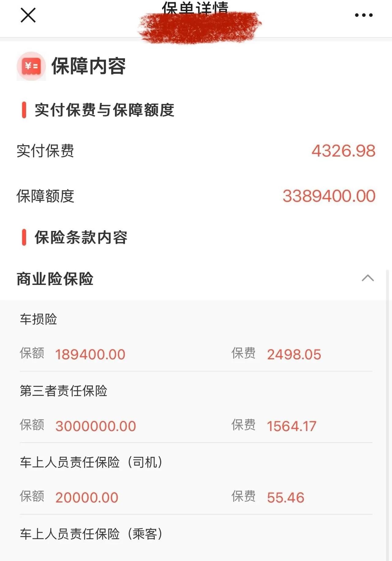392x561 pixels.
Task: Close the policy details page
Action: tap(28, 15)
